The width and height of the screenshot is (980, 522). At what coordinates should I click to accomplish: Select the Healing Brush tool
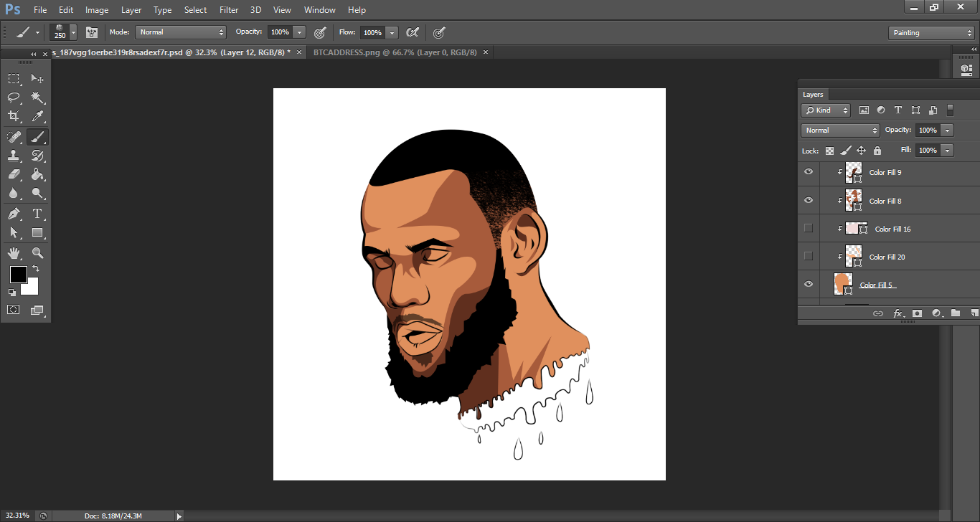(x=14, y=137)
